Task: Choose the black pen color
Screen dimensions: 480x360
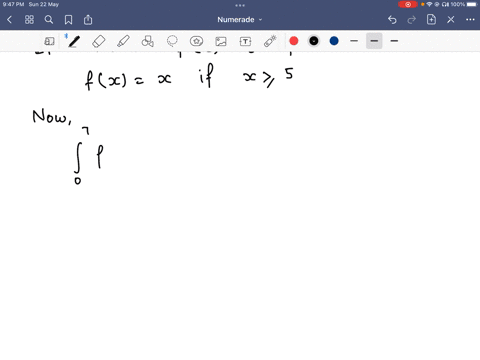Action: click(x=314, y=41)
